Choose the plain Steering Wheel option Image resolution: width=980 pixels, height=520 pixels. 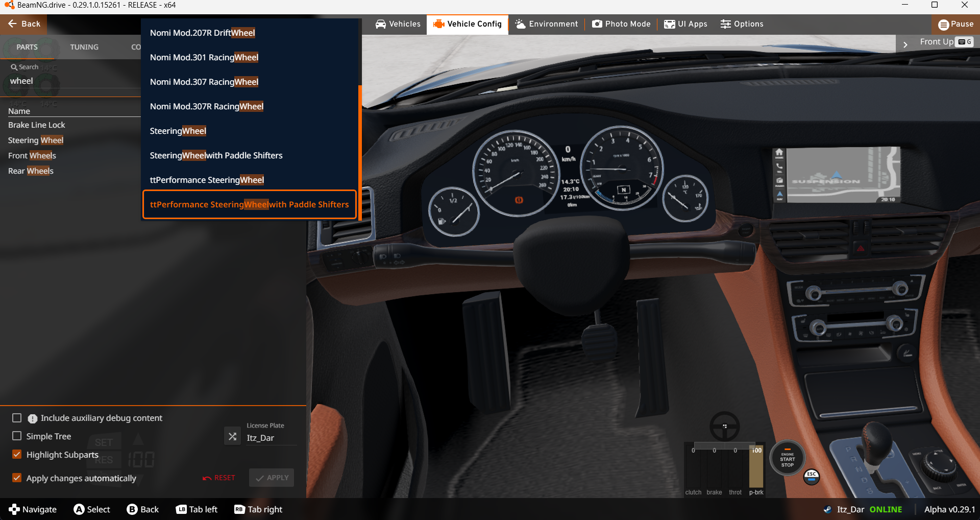tap(250, 131)
